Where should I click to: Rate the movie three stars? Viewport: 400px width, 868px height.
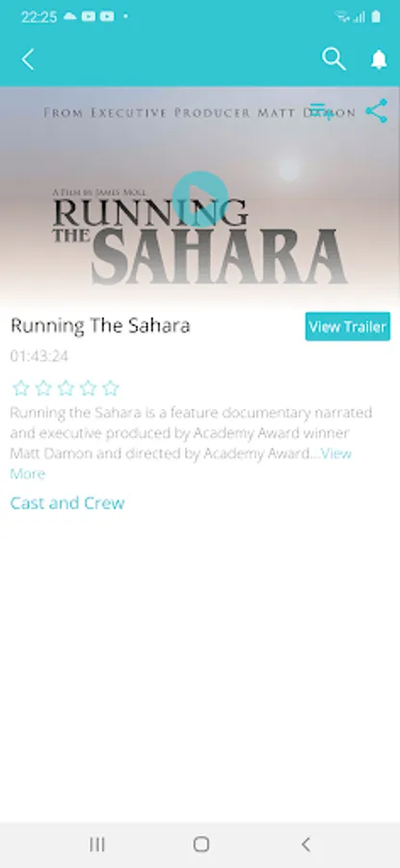point(66,388)
